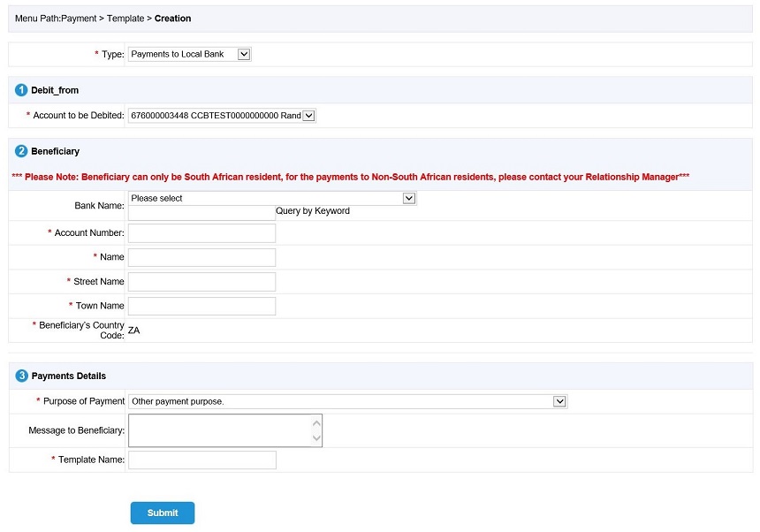Click the step 2 Beneficiary circle icon

21,151
